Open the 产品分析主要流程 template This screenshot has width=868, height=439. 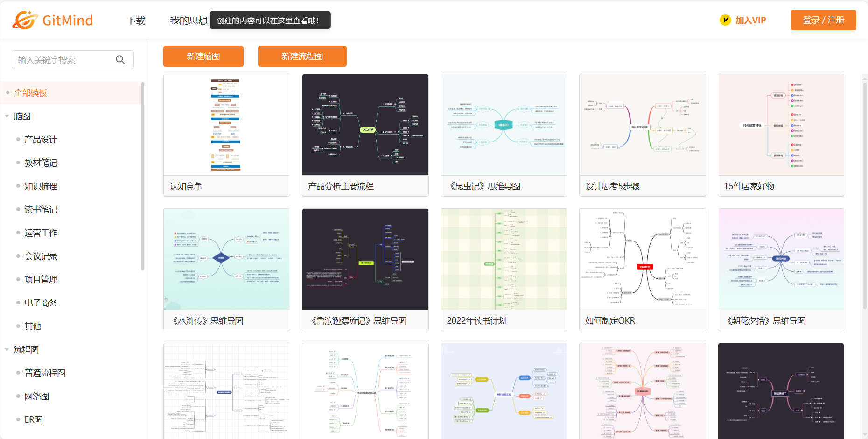[365, 125]
